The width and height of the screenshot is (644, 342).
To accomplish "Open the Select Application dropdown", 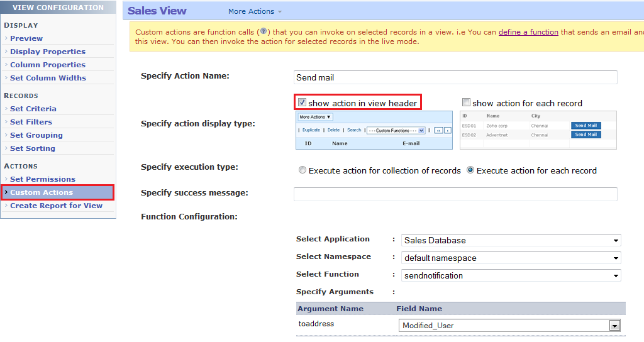I will click(510, 240).
